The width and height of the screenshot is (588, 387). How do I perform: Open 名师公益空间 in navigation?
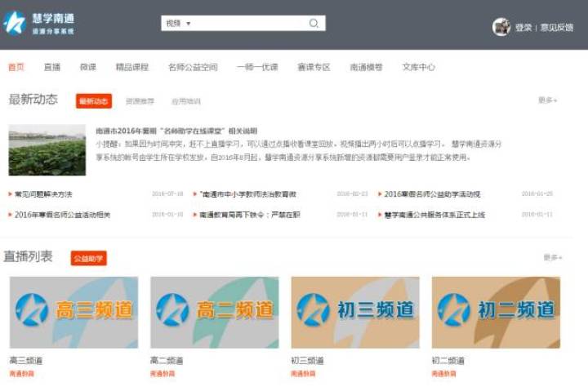[x=193, y=67]
